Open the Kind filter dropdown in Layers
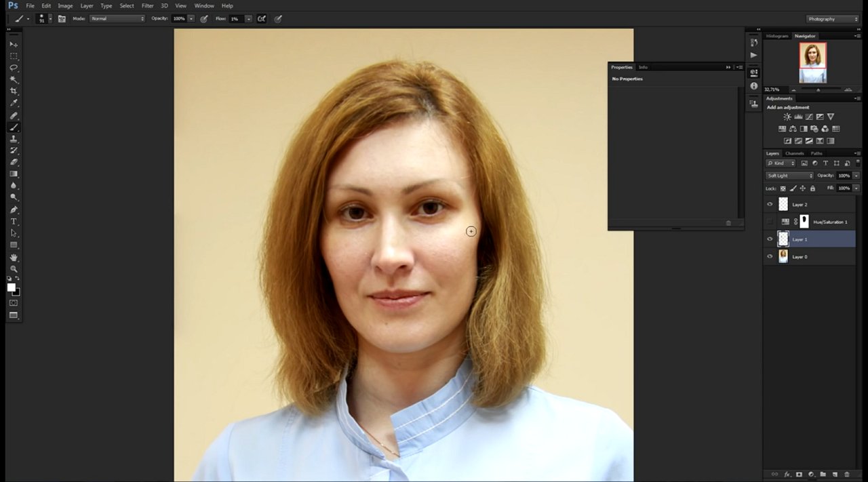This screenshot has height=482, width=868. [779, 163]
